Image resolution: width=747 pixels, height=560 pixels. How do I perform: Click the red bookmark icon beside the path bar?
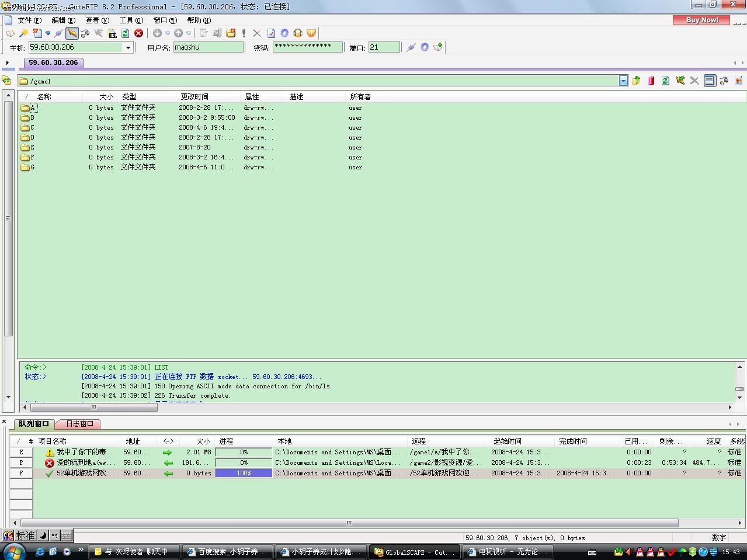click(x=651, y=81)
